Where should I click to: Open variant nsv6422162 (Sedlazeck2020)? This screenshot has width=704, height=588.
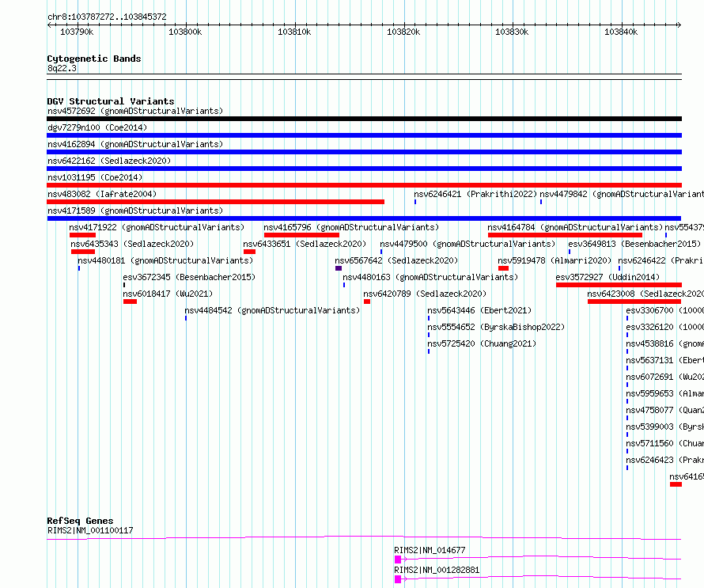pos(109,161)
